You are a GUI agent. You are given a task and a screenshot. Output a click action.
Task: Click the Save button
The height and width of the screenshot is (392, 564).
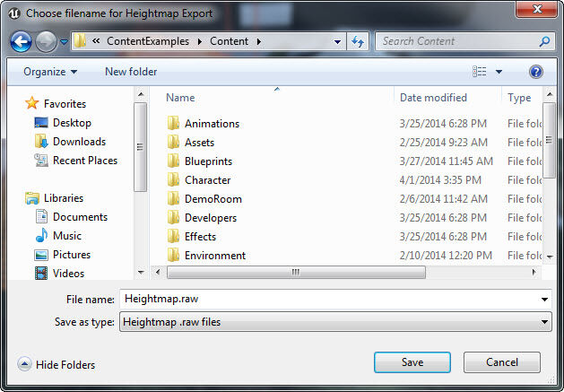(x=412, y=362)
